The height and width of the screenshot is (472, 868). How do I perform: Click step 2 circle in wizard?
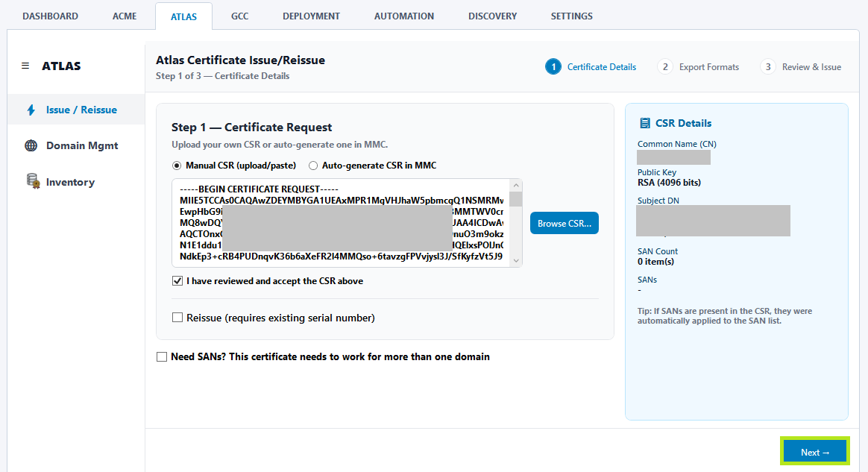(665, 67)
